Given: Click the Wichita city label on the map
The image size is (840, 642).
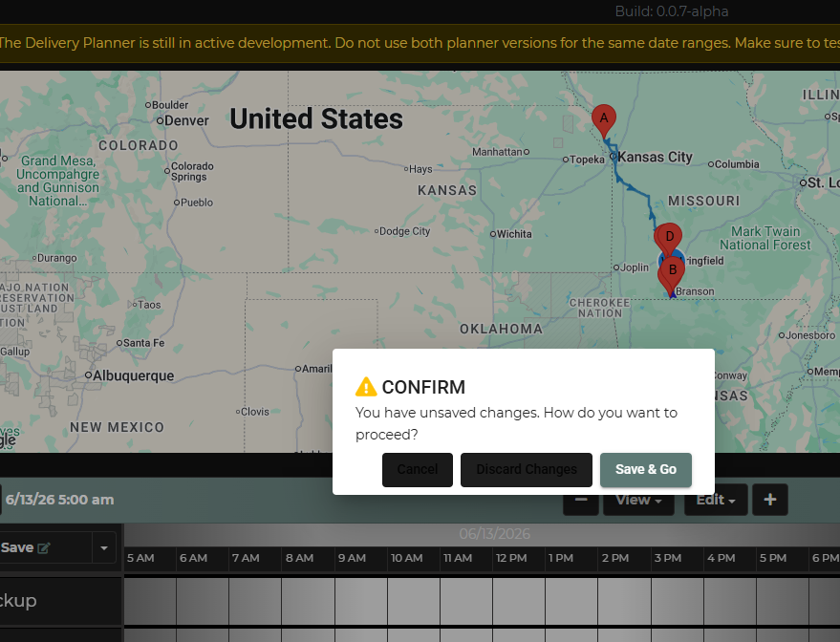Looking at the screenshot, I should click(514, 234).
